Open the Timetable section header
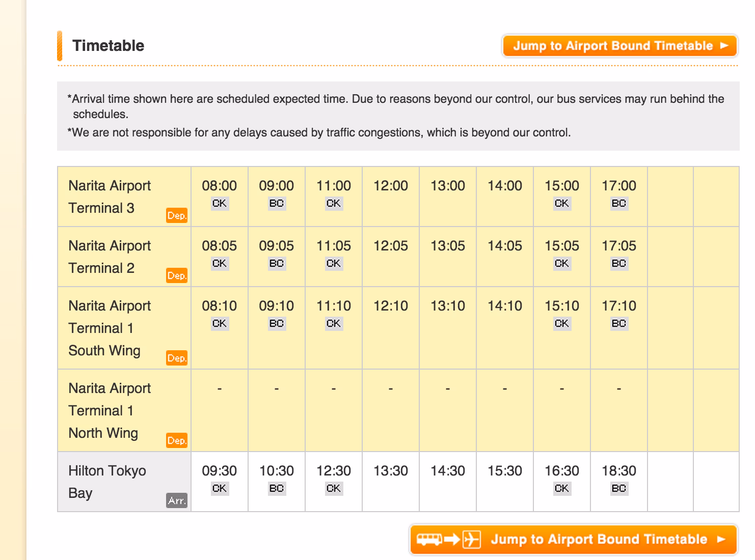This screenshot has width=755, height=560. tap(109, 45)
